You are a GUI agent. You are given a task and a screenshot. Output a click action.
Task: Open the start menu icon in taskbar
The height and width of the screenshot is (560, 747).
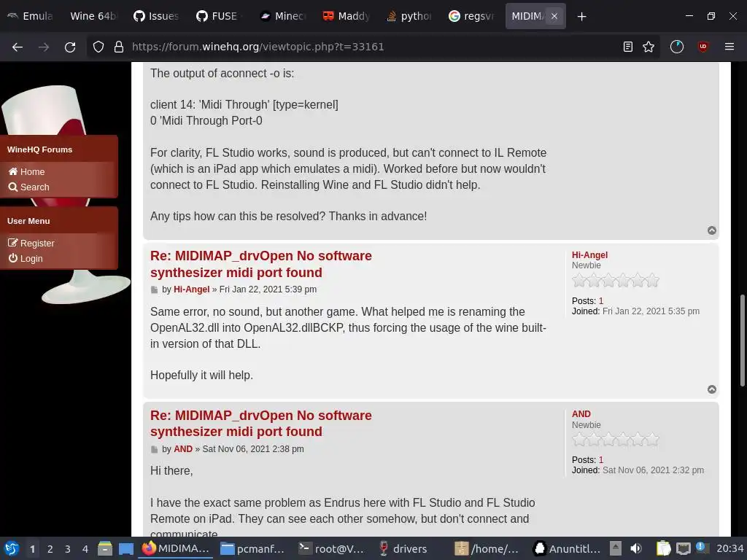[12, 548]
